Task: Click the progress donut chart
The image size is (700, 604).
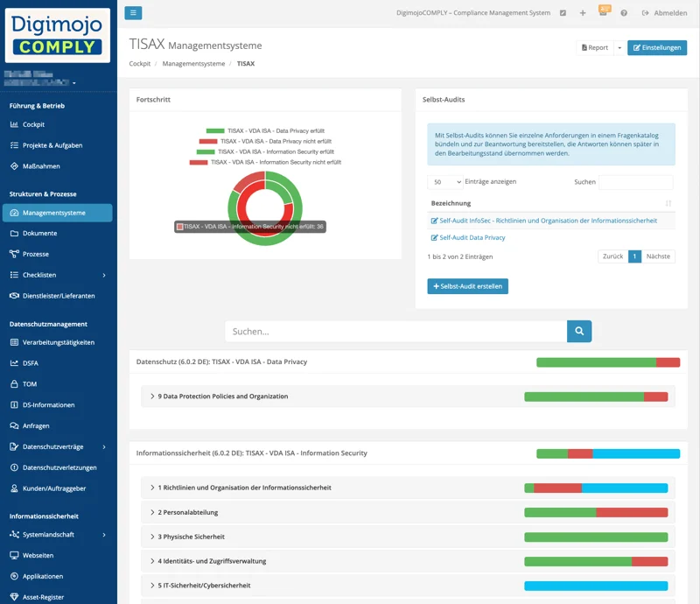Action: pyautogui.click(x=265, y=208)
